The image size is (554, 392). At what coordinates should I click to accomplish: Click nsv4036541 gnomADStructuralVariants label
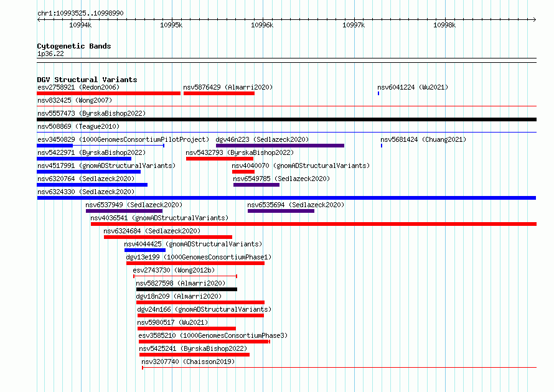[x=159, y=218]
